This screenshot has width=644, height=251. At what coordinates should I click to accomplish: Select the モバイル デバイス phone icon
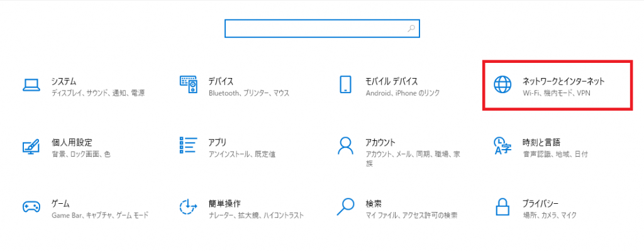(346, 84)
